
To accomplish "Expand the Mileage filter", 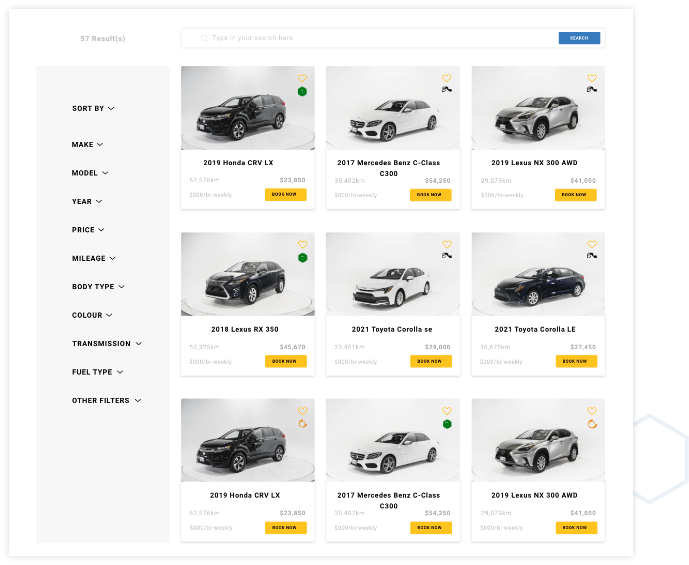I will pyautogui.click(x=93, y=259).
